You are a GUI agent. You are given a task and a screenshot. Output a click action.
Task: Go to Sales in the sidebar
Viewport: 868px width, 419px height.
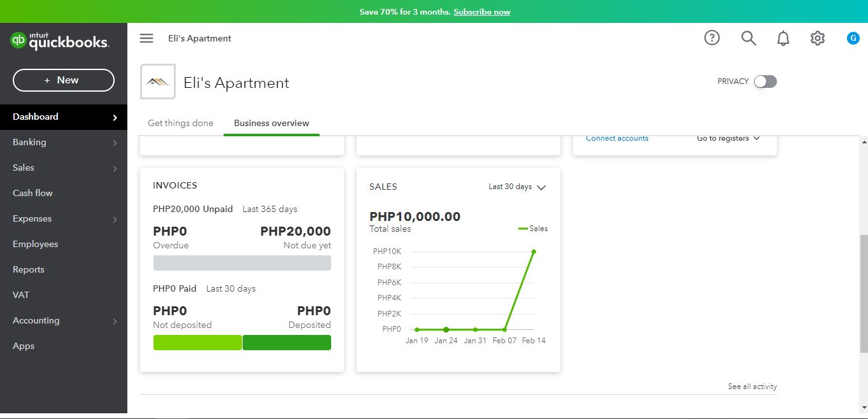click(x=64, y=167)
